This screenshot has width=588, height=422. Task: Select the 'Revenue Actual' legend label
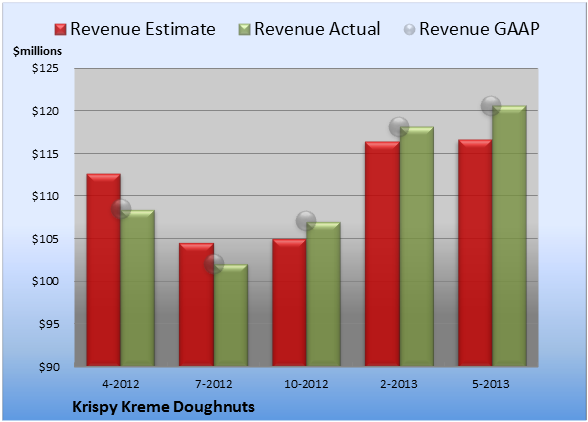[x=317, y=29]
